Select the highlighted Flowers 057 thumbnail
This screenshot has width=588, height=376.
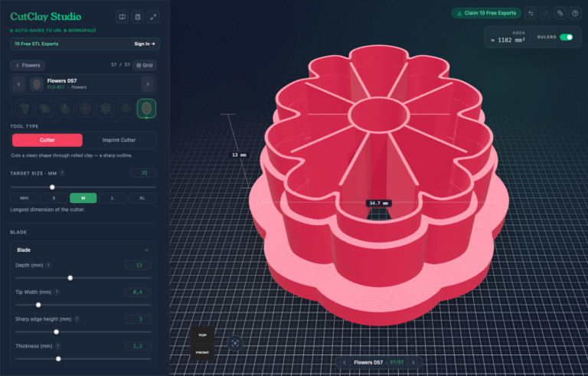[147, 109]
